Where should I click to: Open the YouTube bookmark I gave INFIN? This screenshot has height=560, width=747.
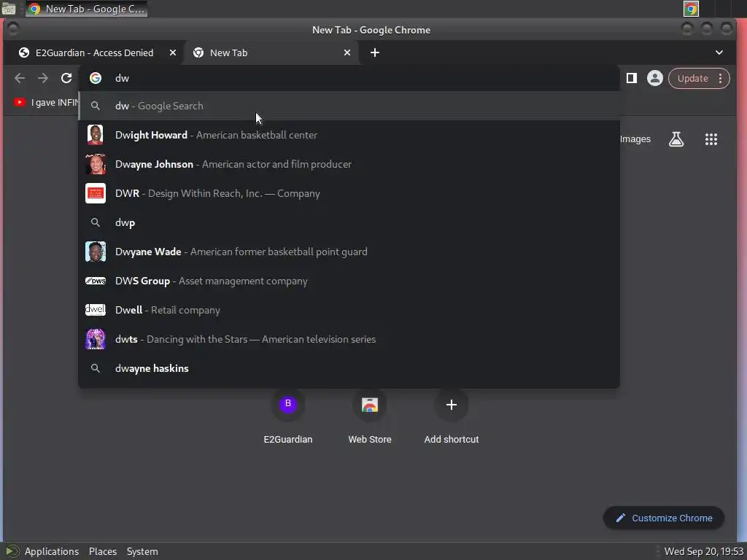click(46, 102)
